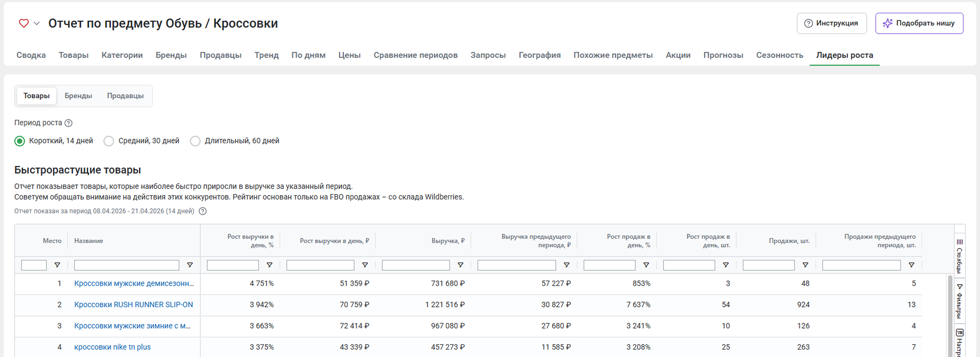Open the filter icon for Название column
This screenshot has width=980, height=357.
tap(190, 265)
